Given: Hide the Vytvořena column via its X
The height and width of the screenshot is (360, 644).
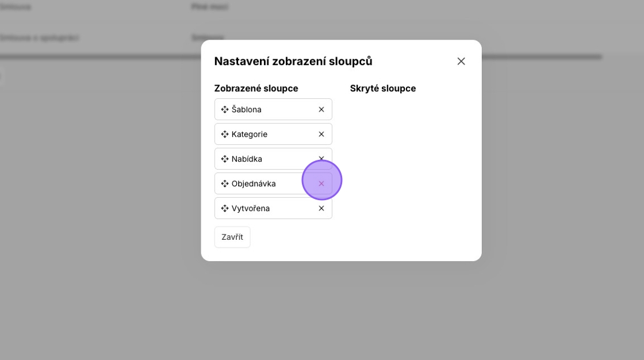Looking at the screenshot, I should click(321, 208).
